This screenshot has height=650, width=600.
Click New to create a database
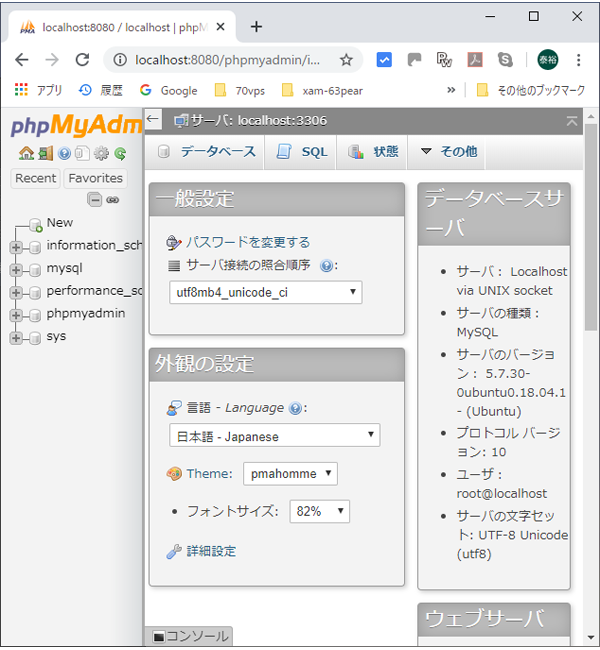click(x=60, y=223)
